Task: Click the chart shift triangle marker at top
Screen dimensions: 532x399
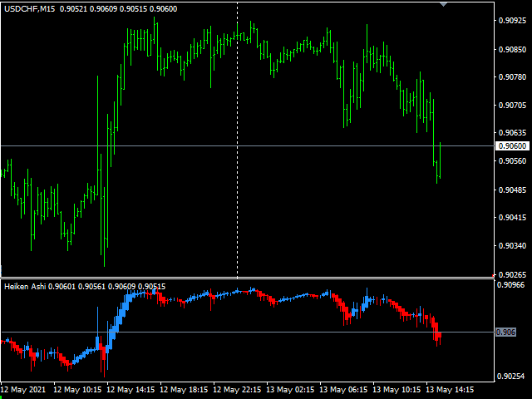Action: [444, 4]
